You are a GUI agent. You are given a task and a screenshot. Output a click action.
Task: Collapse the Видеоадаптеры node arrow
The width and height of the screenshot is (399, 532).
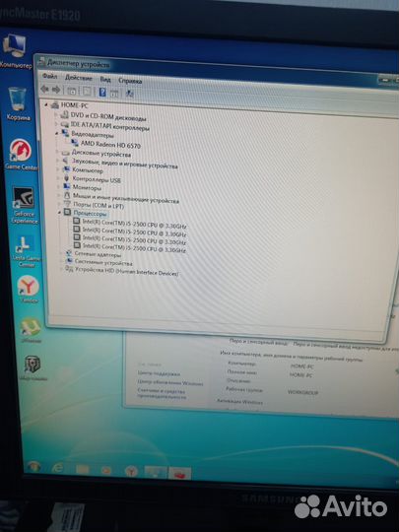tap(57, 133)
